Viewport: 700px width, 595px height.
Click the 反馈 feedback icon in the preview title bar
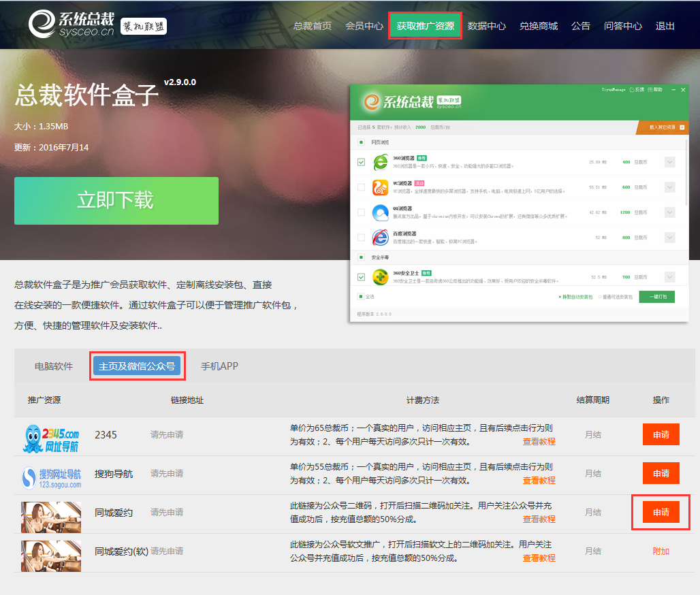[632, 90]
